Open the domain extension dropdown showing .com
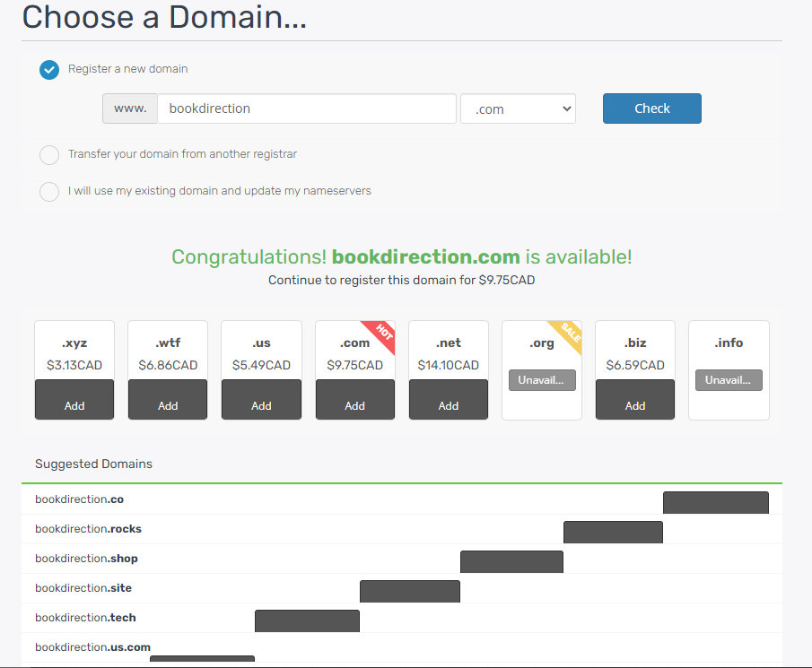812x668 pixels. (517, 108)
